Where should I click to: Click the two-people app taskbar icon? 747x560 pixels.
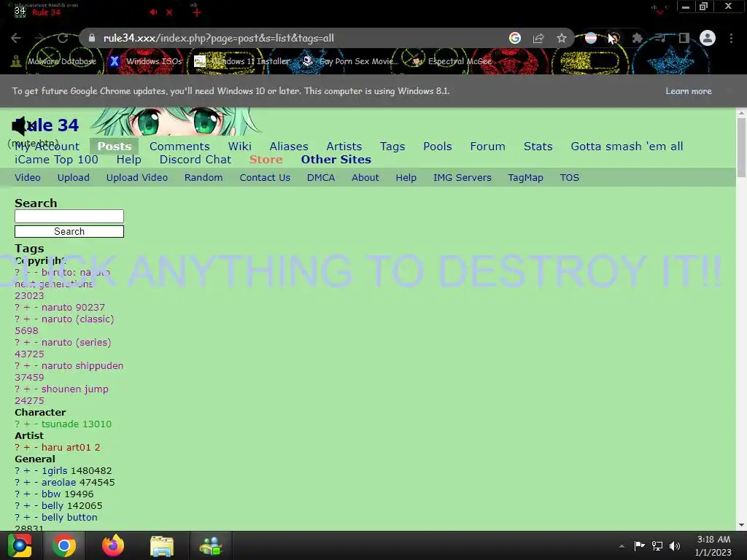tap(211, 545)
